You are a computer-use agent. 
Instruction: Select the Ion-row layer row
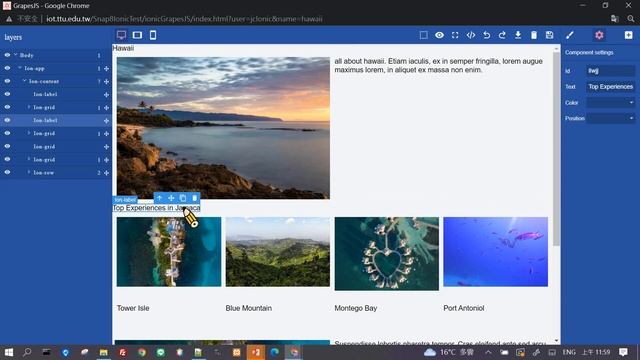56,173
